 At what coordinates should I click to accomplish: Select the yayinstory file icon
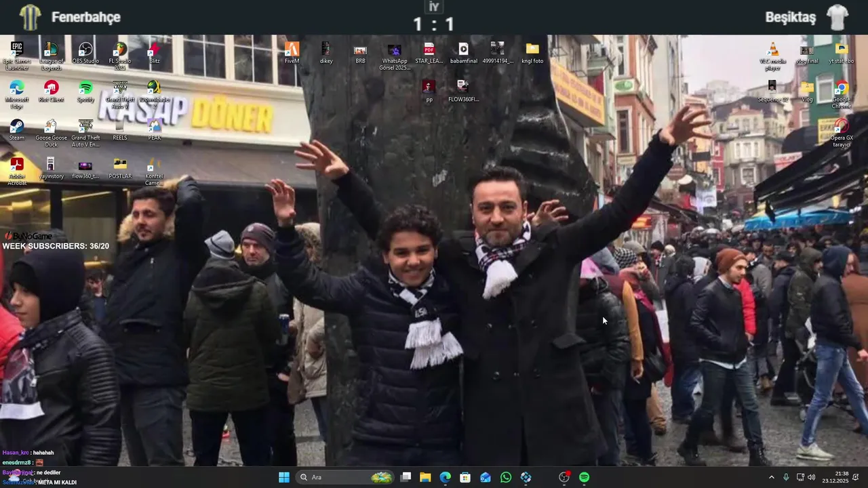[x=52, y=169]
